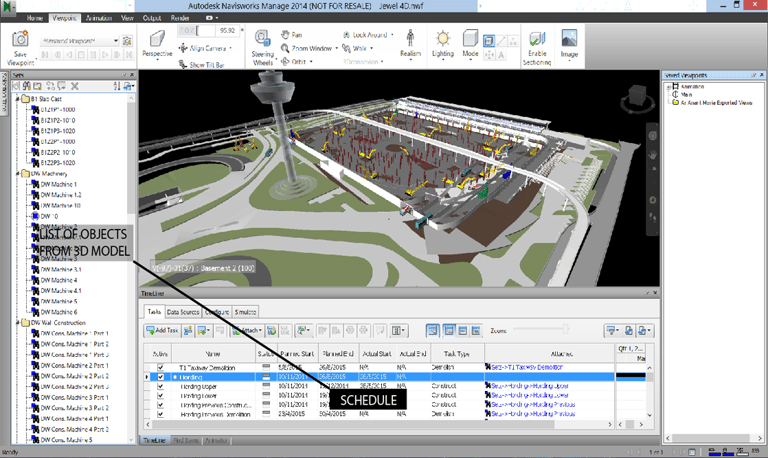Switch to the Data Sources tab in TimeLiner
This screenshot has height=458, width=768.
tap(183, 312)
